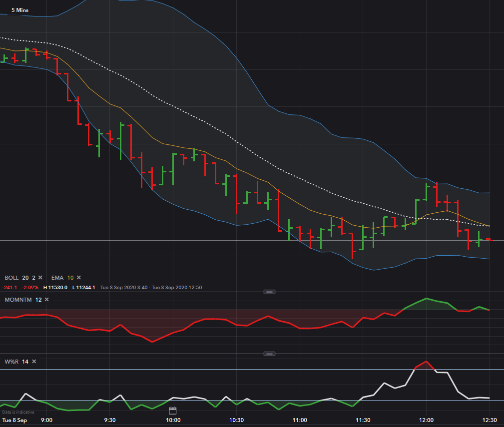The height and width of the screenshot is (427, 504).
Task: Click the H 11530.0 high value
Action: tap(55, 287)
